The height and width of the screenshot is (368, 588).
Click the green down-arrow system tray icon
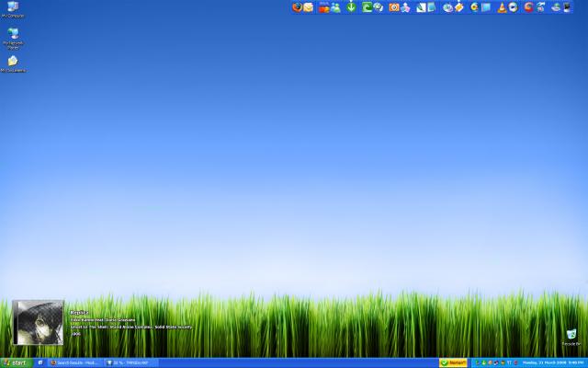484,362
